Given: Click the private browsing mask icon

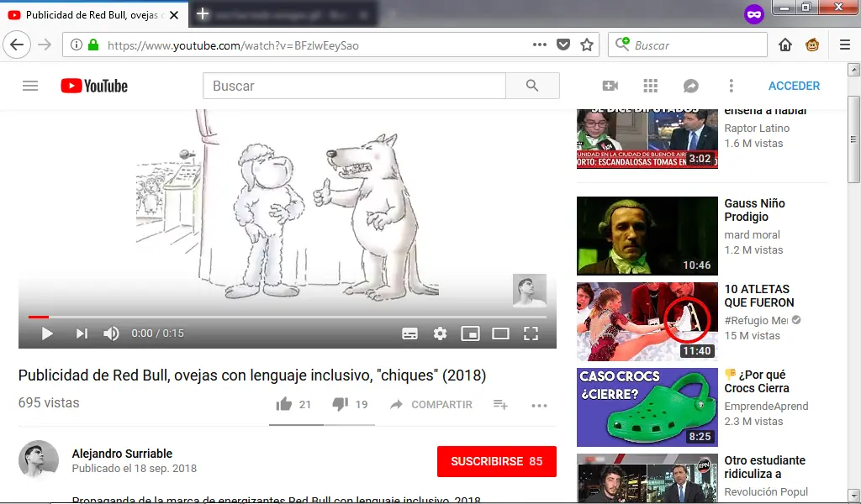Looking at the screenshot, I should (x=754, y=14).
